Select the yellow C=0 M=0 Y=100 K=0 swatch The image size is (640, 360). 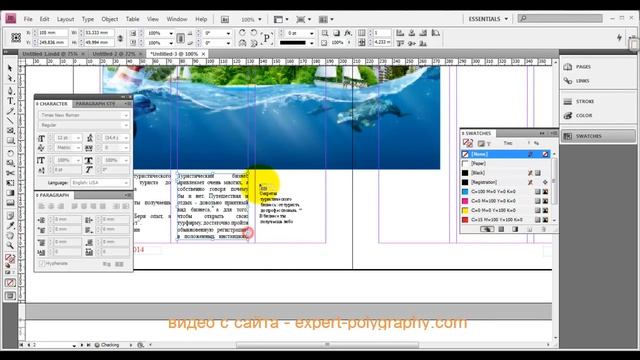coord(506,210)
